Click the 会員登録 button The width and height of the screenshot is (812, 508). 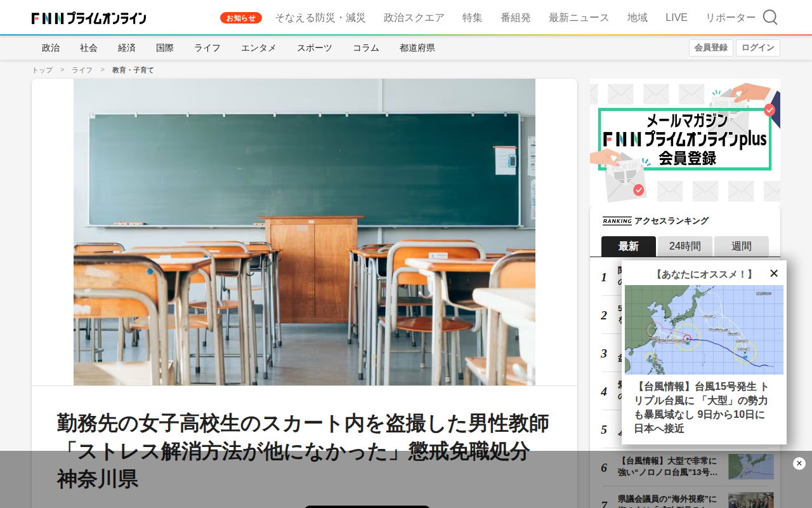coord(711,48)
